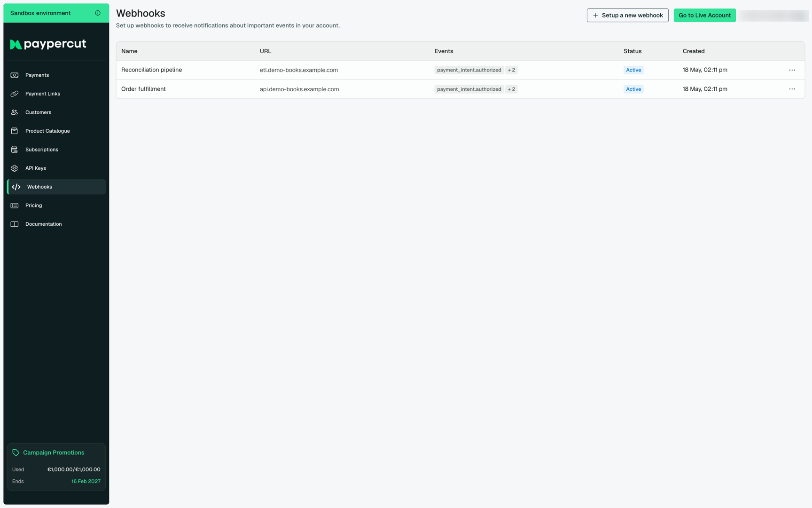Screen dimensions: 812x508
Task: Open actions menu for Reconciliation pipeline
Action: pyautogui.click(x=792, y=70)
